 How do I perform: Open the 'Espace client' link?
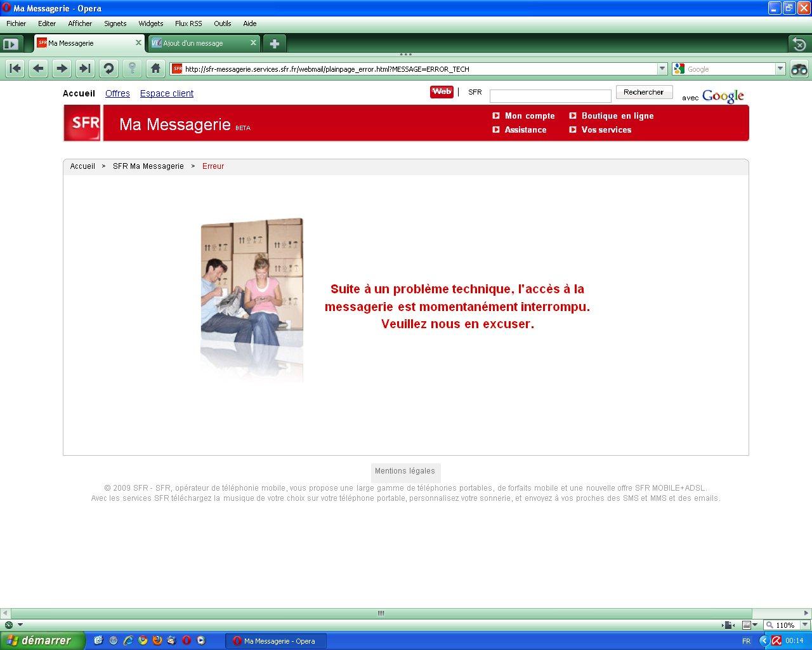click(167, 93)
